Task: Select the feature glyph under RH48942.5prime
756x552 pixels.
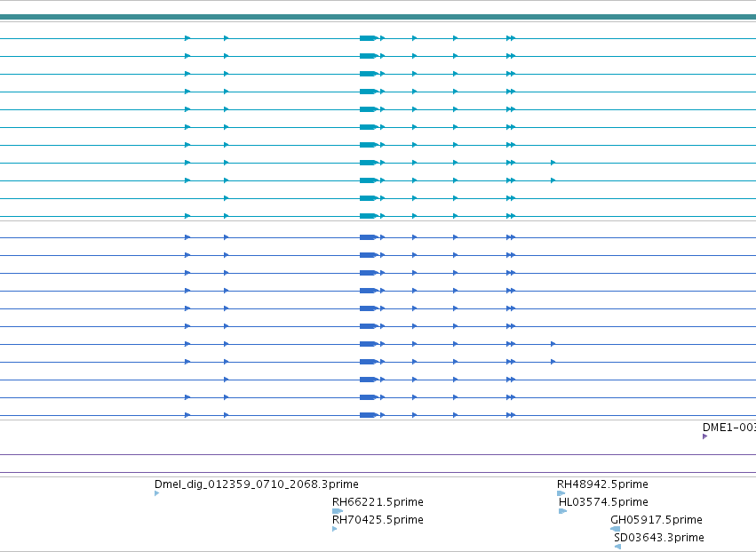Action: click(561, 493)
